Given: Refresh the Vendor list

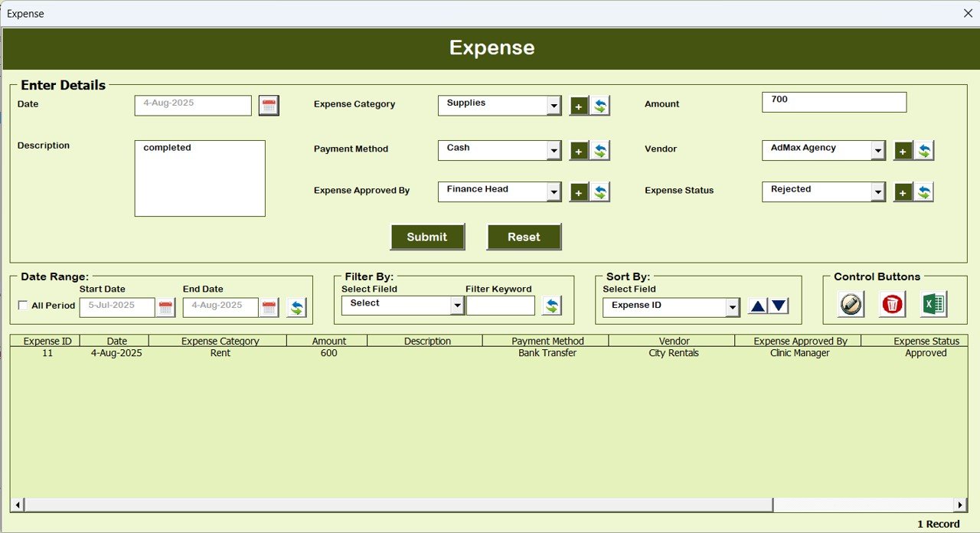Looking at the screenshot, I should coord(924,151).
